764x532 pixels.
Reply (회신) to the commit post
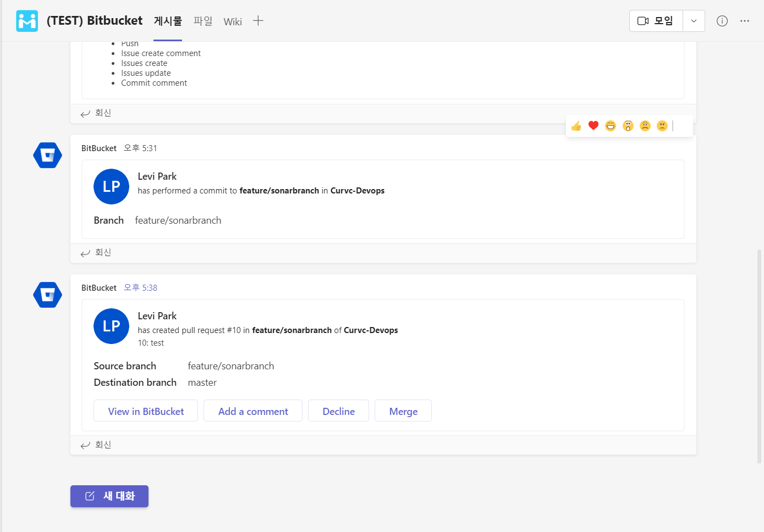pos(96,253)
